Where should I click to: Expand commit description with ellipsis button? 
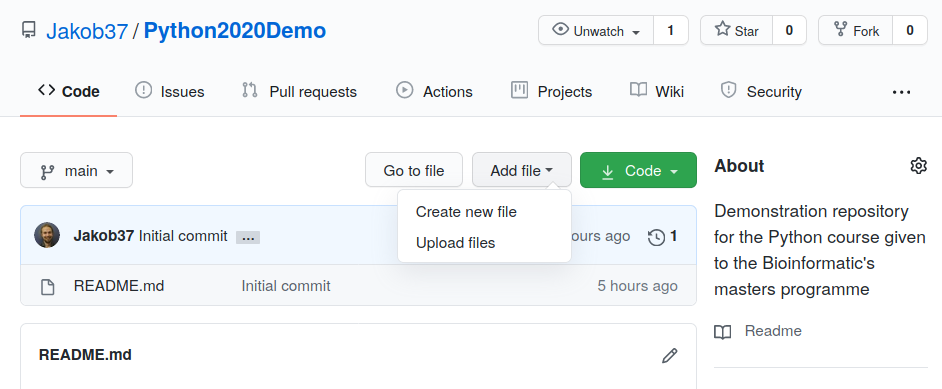[x=248, y=238]
